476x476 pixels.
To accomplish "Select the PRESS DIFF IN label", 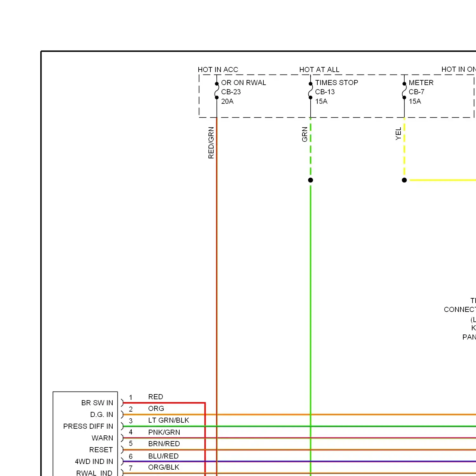I will (88, 426).
